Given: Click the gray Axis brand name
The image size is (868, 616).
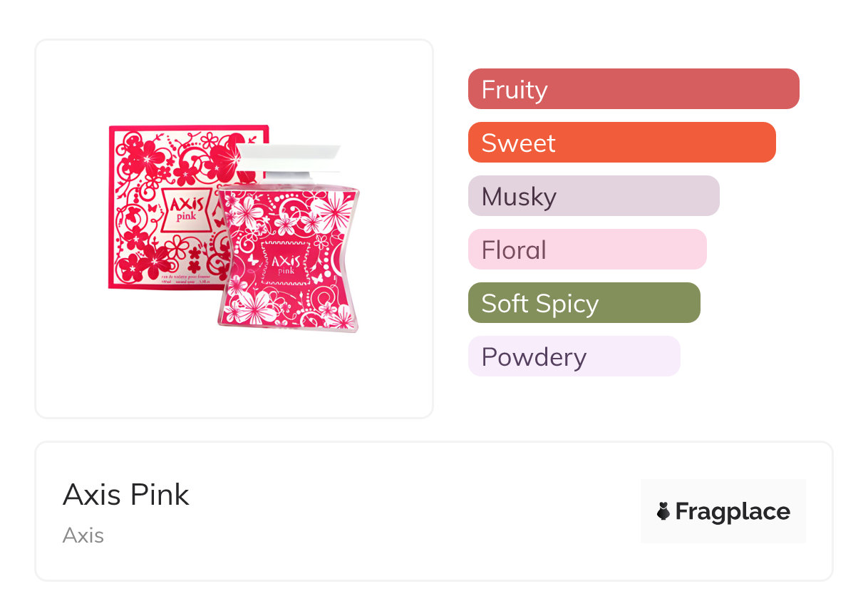Looking at the screenshot, I should (83, 535).
